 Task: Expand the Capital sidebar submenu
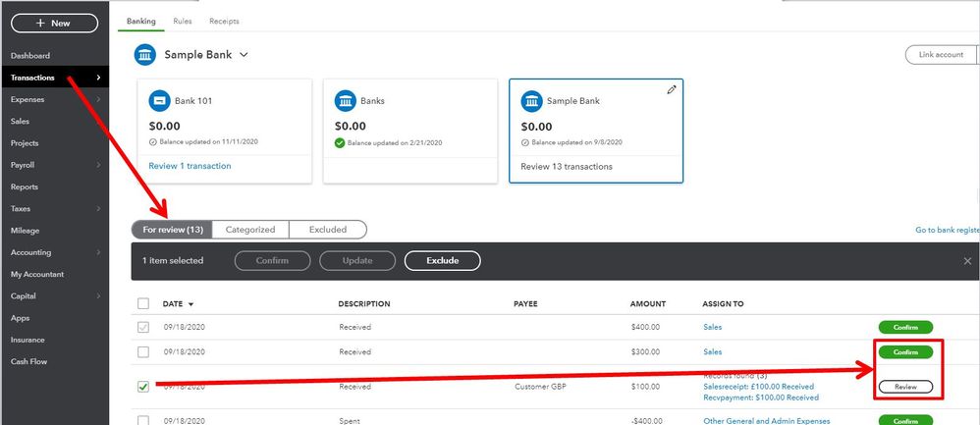(x=98, y=296)
